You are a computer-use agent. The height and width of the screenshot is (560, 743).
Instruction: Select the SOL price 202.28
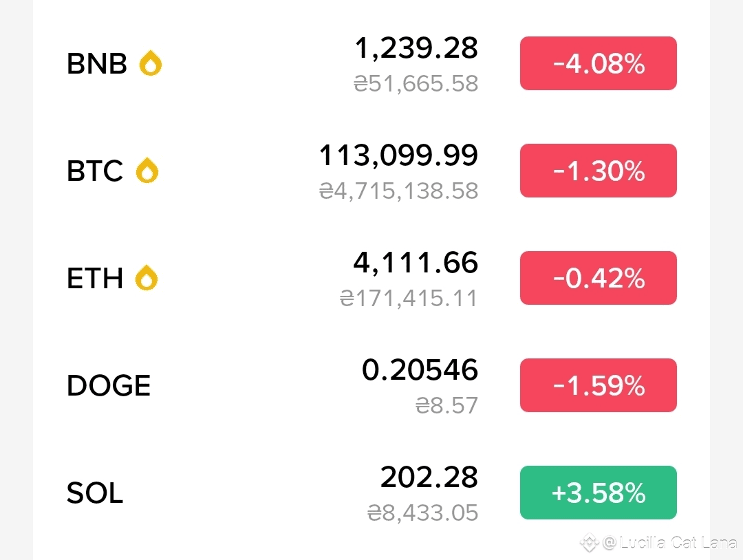coord(429,477)
